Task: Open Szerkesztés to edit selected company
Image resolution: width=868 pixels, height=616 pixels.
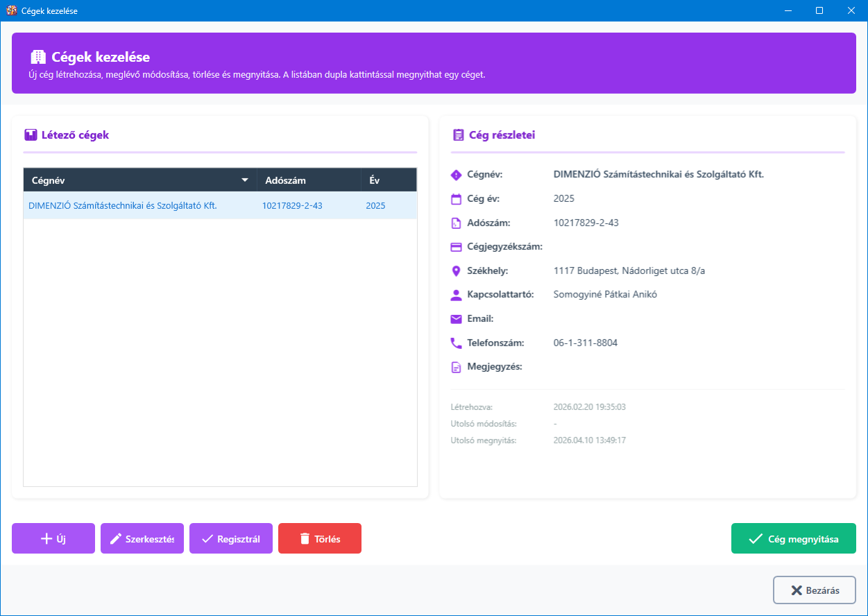Action: (142, 538)
